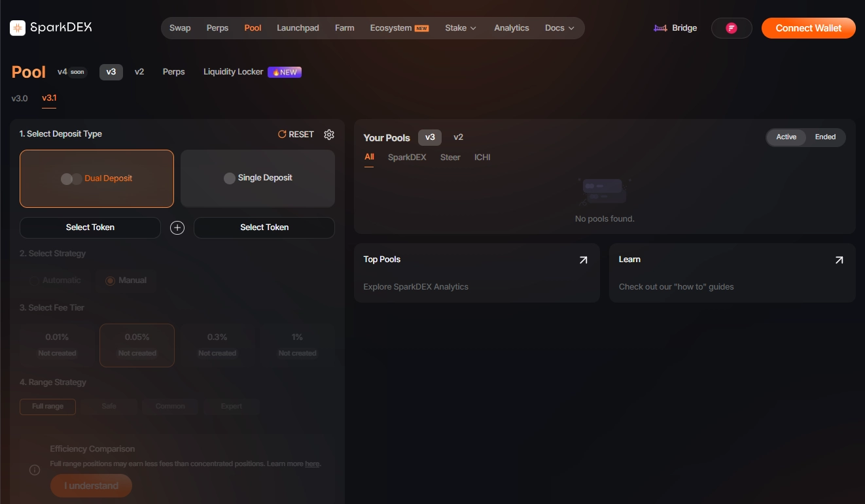The image size is (865, 504).
Task: Switch Your Pools to Ended
Action: [825, 137]
